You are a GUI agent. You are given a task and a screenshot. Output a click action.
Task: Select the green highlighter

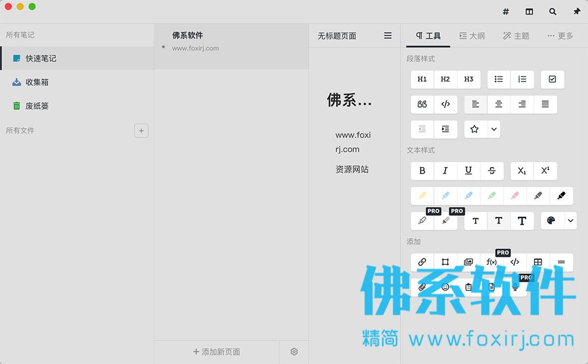point(492,196)
